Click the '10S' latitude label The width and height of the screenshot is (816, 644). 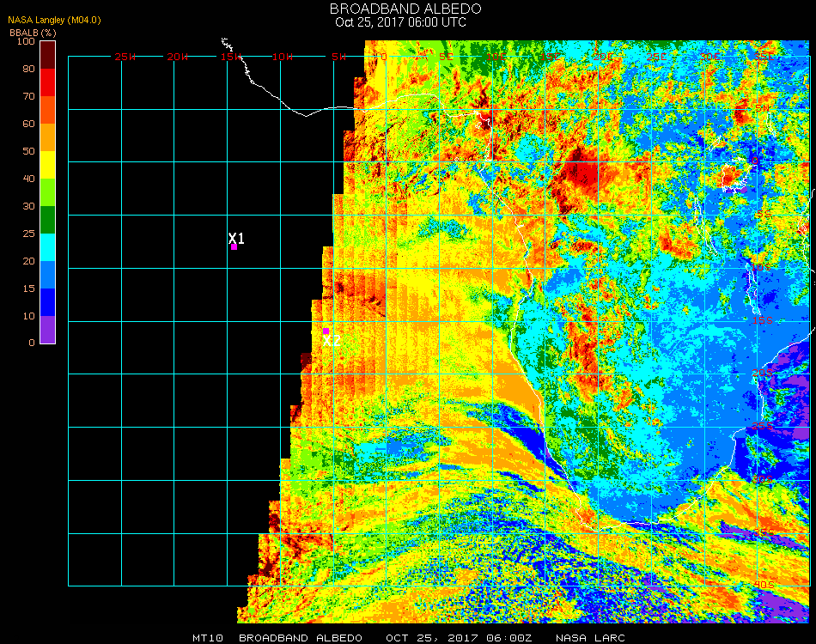[761, 267]
